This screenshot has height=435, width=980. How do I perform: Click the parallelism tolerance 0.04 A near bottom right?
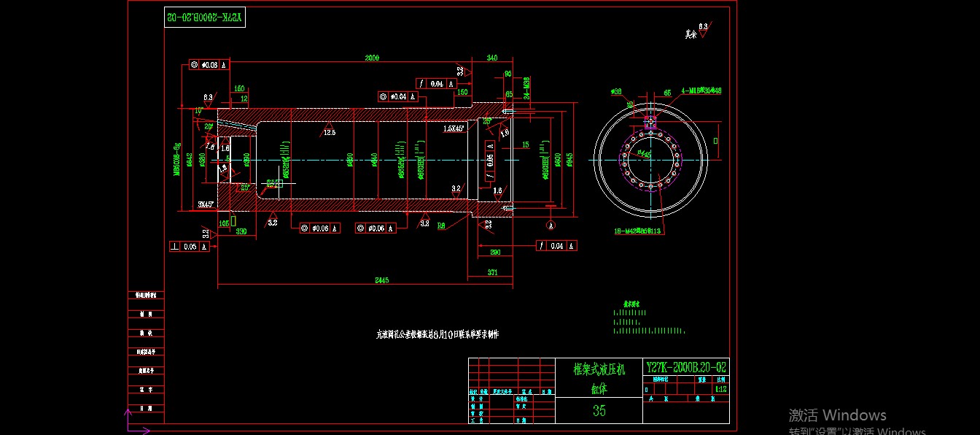pyautogui.click(x=556, y=245)
